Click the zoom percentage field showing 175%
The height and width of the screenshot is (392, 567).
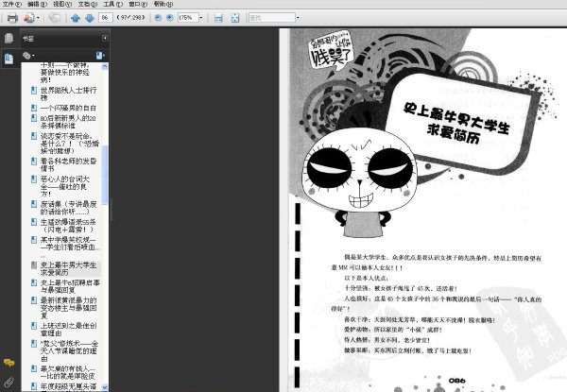click(x=188, y=17)
